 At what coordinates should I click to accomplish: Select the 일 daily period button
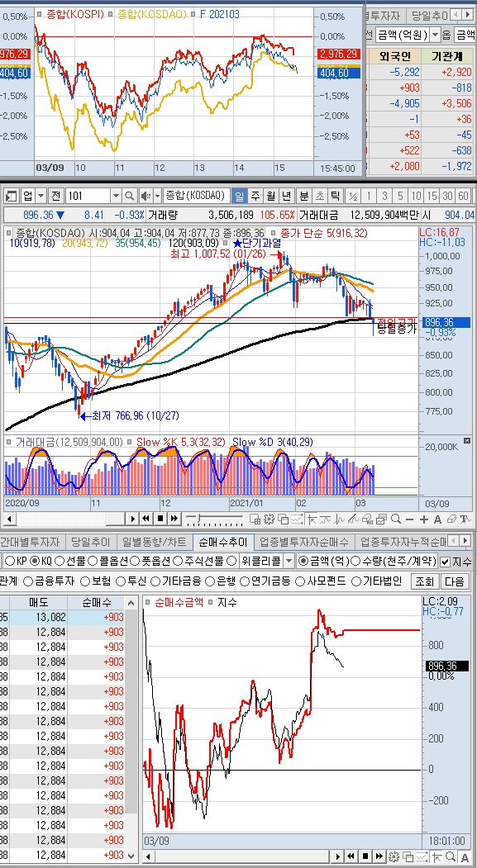point(239,196)
